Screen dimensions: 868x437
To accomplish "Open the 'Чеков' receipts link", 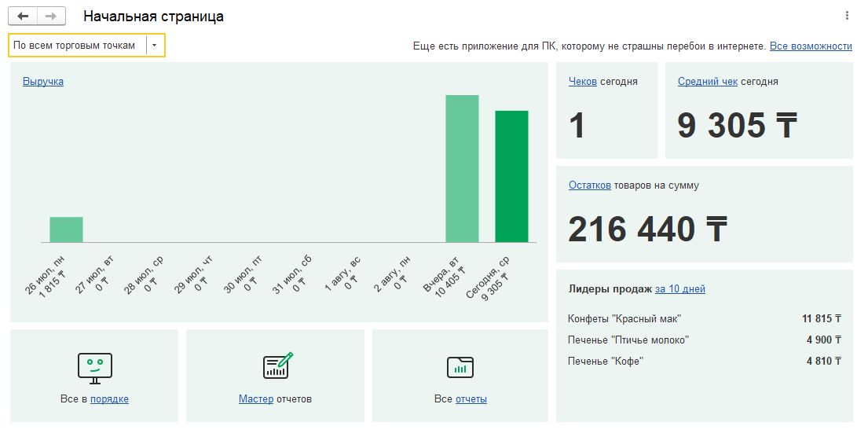I will pyautogui.click(x=583, y=81).
